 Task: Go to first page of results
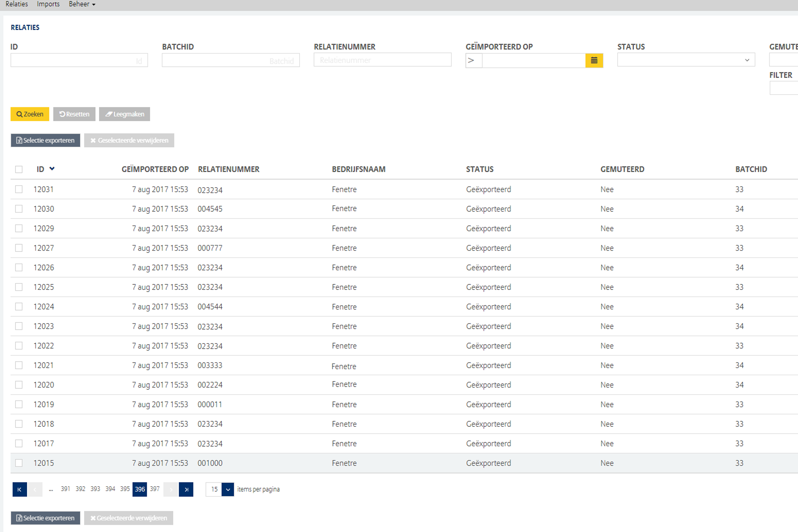(x=19, y=489)
